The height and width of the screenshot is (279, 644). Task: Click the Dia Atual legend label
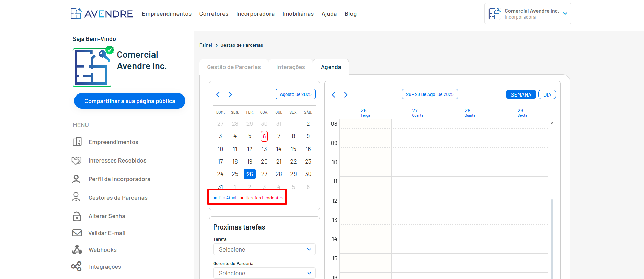[x=227, y=198]
